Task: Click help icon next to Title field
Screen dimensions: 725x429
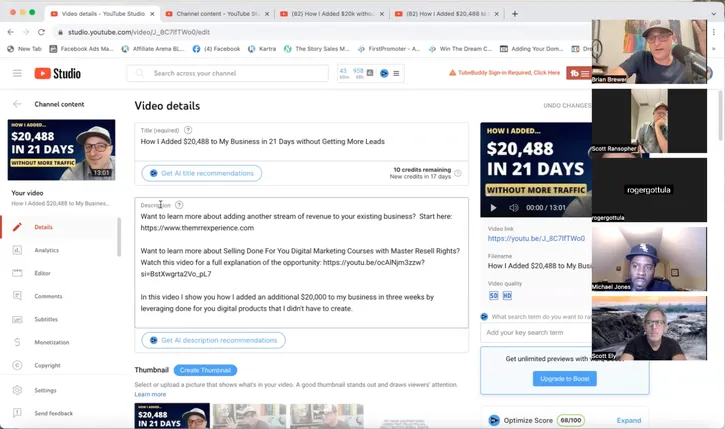Action: tap(188, 130)
